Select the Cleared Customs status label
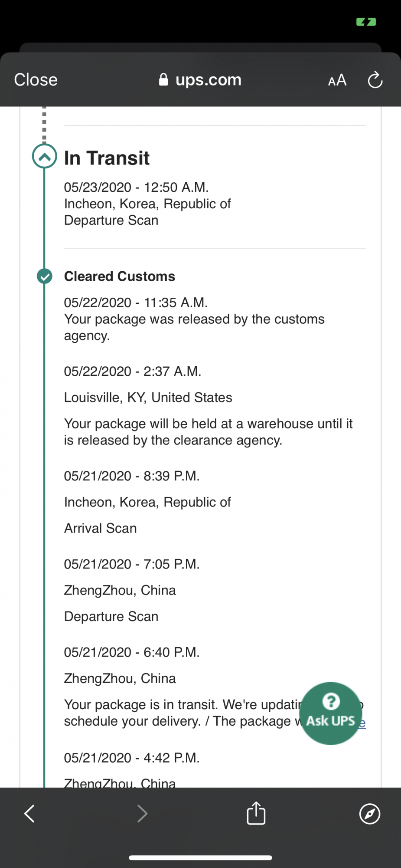401x868 pixels. click(x=120, y=276)
